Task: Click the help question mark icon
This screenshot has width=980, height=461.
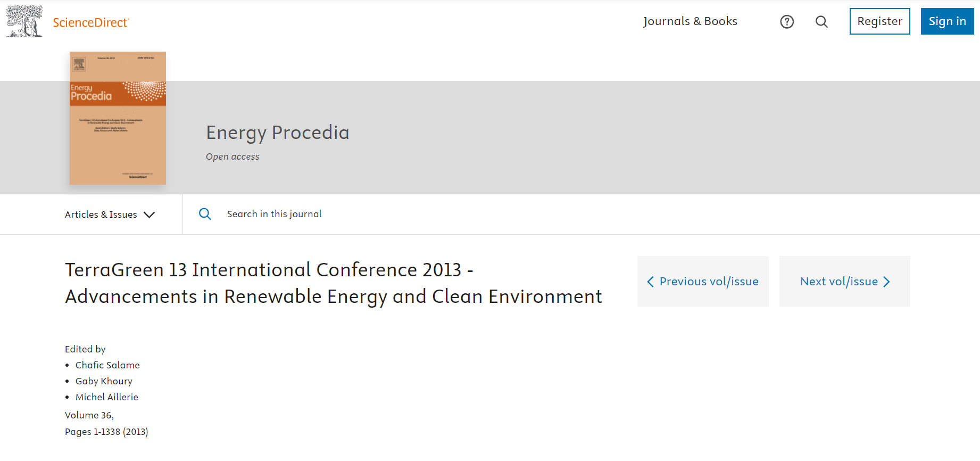Action: [x=787, y=22]
